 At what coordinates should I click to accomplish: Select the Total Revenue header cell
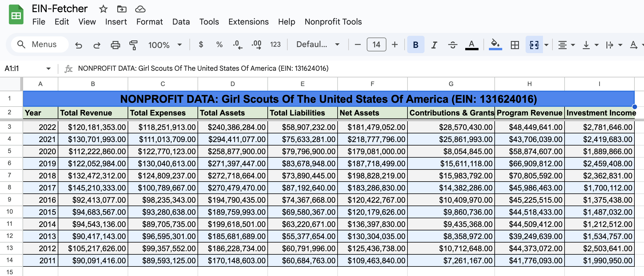point(93,113)
